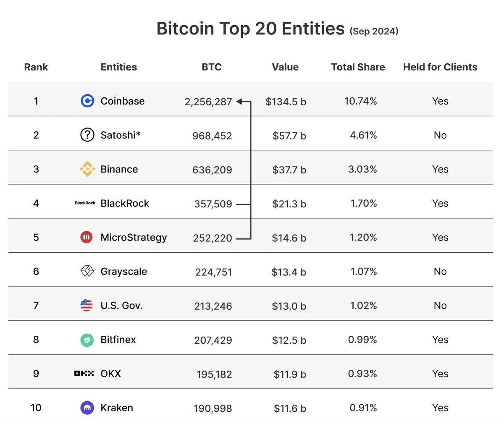Image resolution: width=504 pixels, height=421 pixels.
Task: Click the Coinbase entity name
Action: pyautogui.click(x=123, y=101)
